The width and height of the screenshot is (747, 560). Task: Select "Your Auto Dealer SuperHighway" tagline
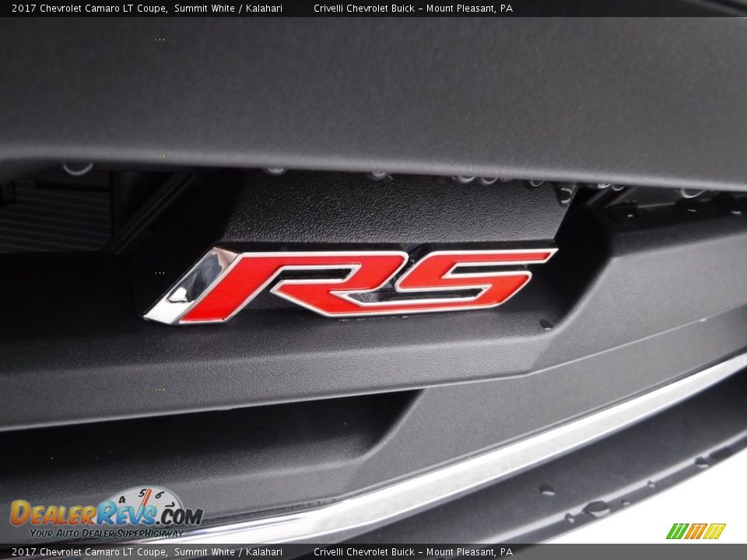[107, 533]
